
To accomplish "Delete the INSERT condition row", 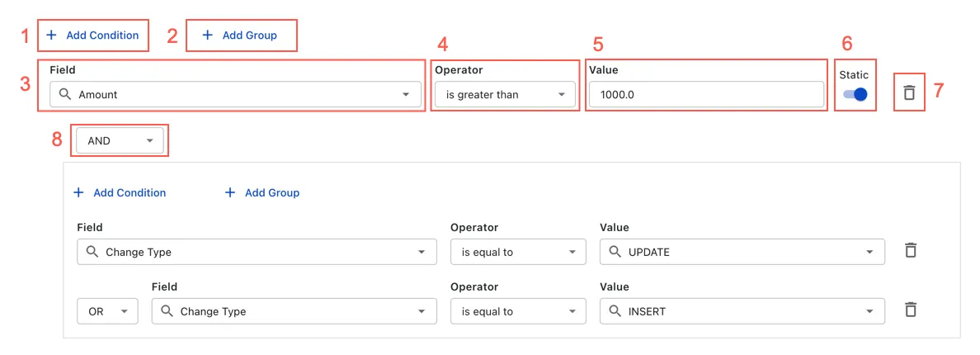I will tap(912, 310).
